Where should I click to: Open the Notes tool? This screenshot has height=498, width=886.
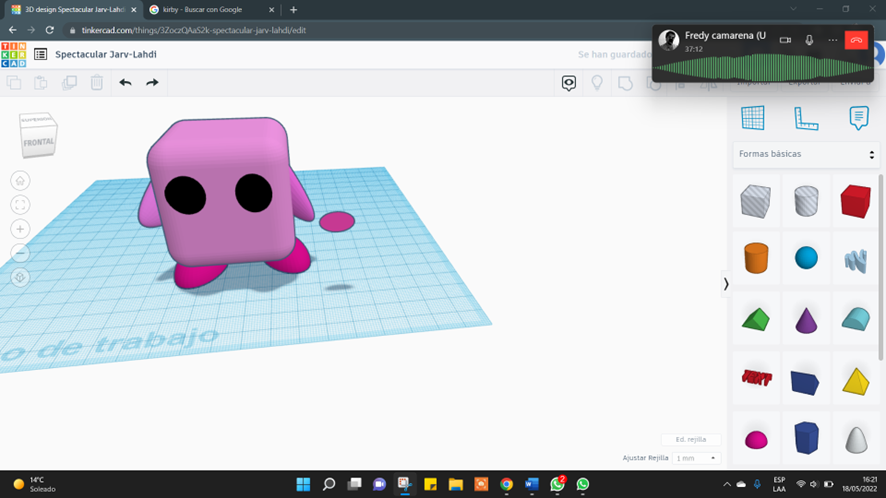pyautogui.click(x=858, y=118)
